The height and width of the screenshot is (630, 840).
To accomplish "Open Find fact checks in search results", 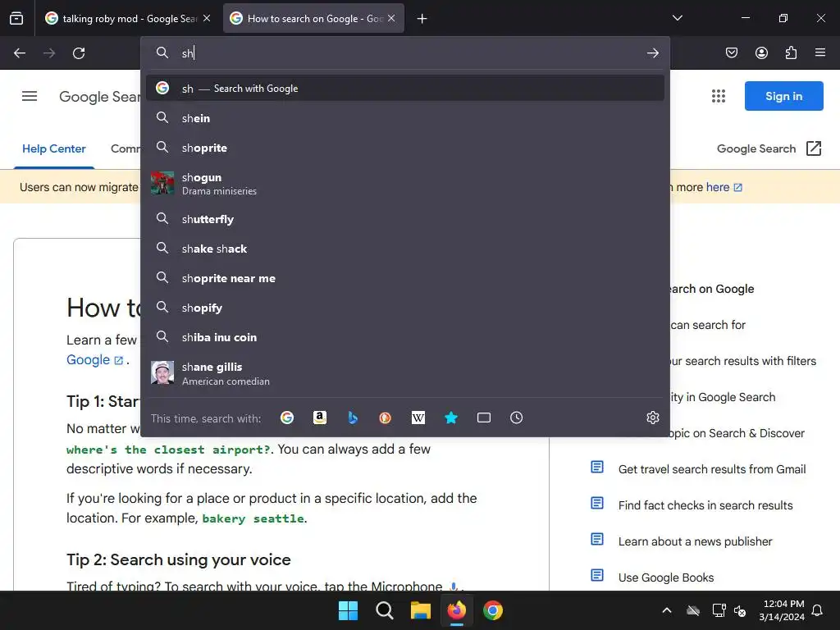I will point(705,505).
